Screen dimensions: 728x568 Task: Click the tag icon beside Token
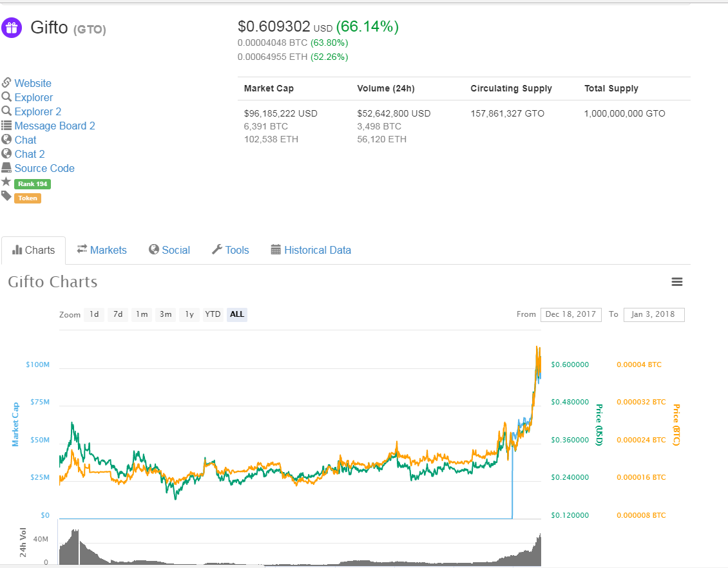click(x=6, y=196)
